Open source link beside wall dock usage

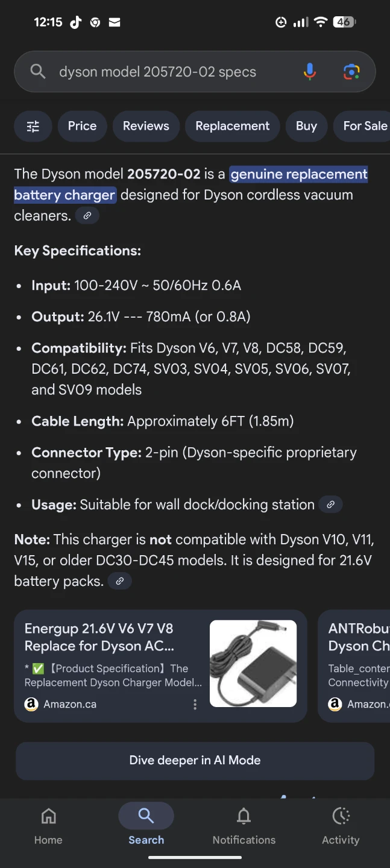[x=330, y=505]
